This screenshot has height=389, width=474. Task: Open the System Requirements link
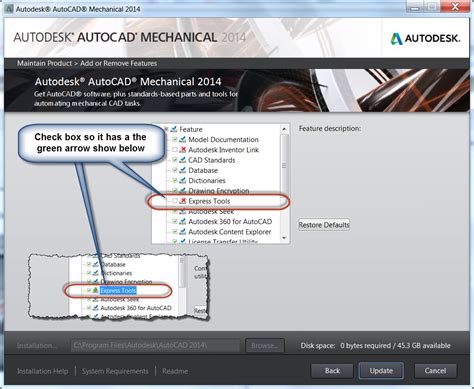115,371
